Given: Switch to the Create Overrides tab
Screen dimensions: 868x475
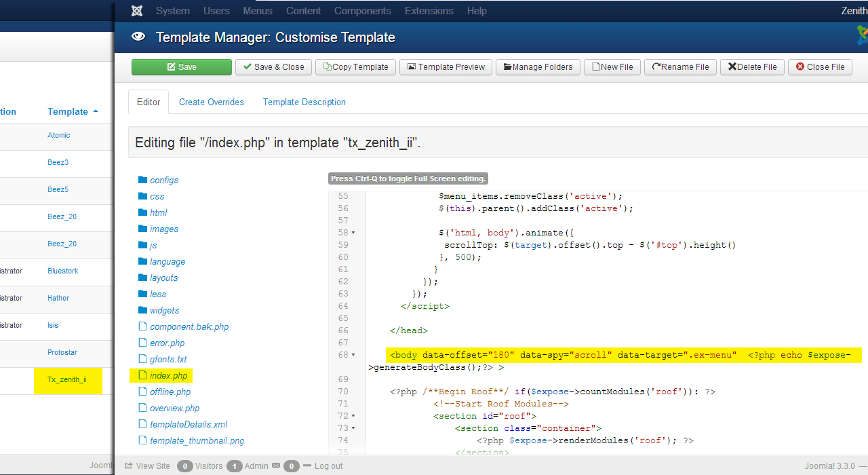Looking at the screenshot, I should 211,101.
